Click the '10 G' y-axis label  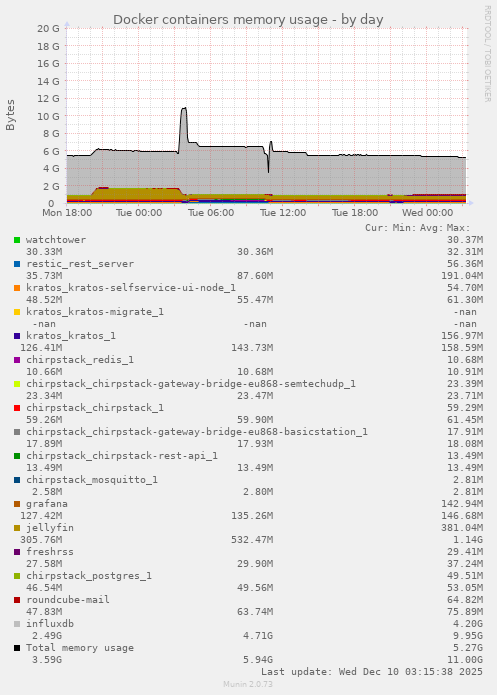tap(48, 116)
